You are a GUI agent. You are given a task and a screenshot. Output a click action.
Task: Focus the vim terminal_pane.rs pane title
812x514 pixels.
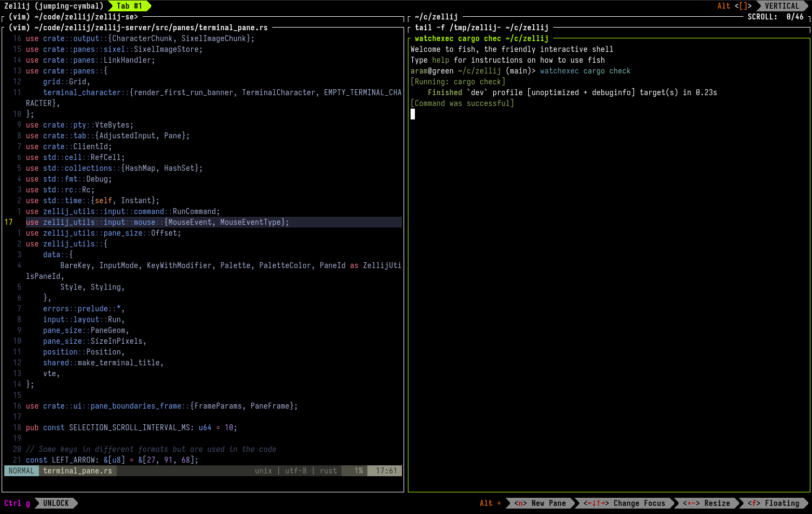[138, 28]
